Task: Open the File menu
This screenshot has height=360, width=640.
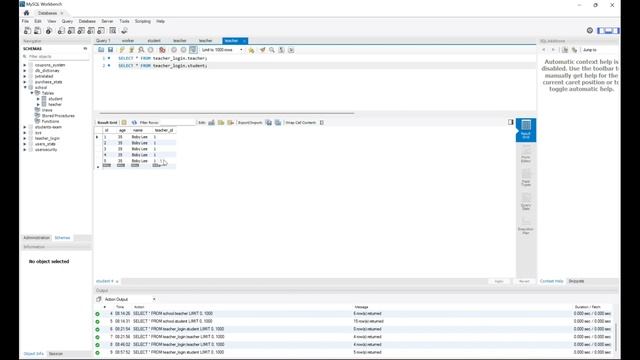Action: pyautogui.click(x=25, y=21)
